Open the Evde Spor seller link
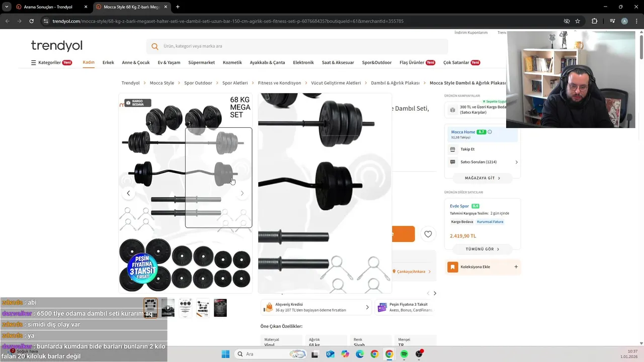644x362 pixels. coord(459,206)
